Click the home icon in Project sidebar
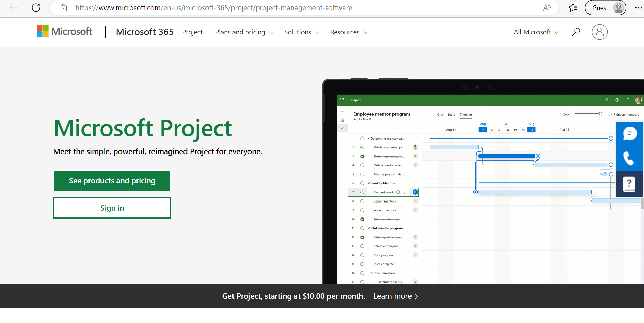The image size is (644, 323). 342,120
